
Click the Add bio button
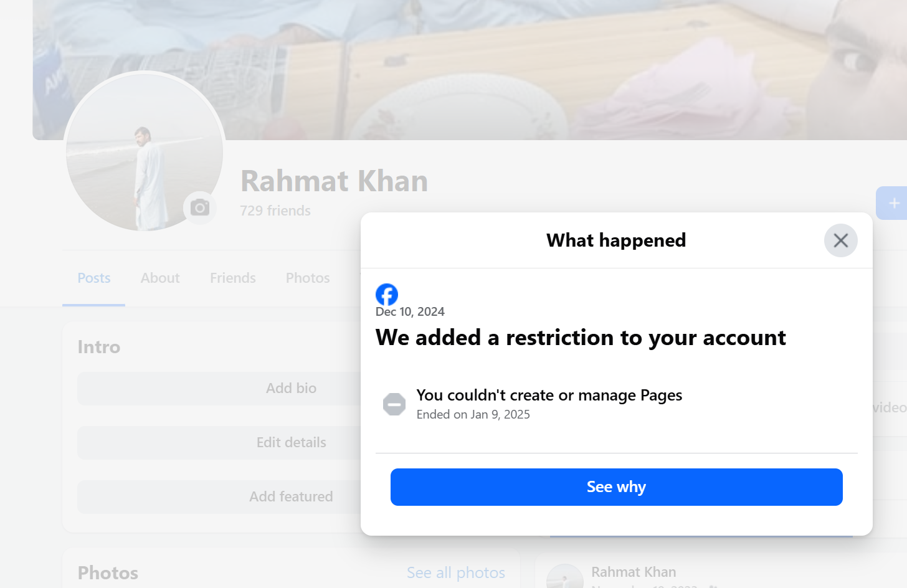[x=219, y=389]
